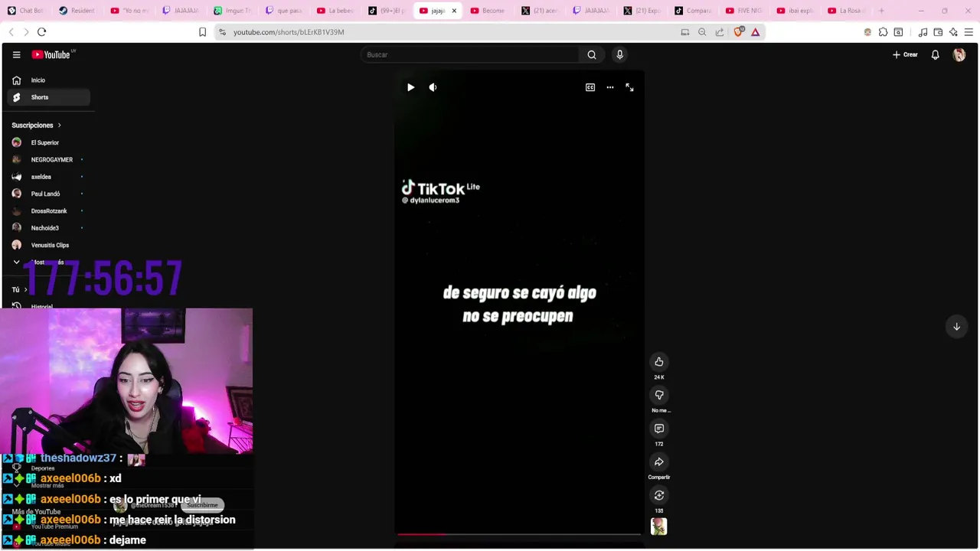Click the Buscar search field
The image size is (980, 551).
(470, 54)
